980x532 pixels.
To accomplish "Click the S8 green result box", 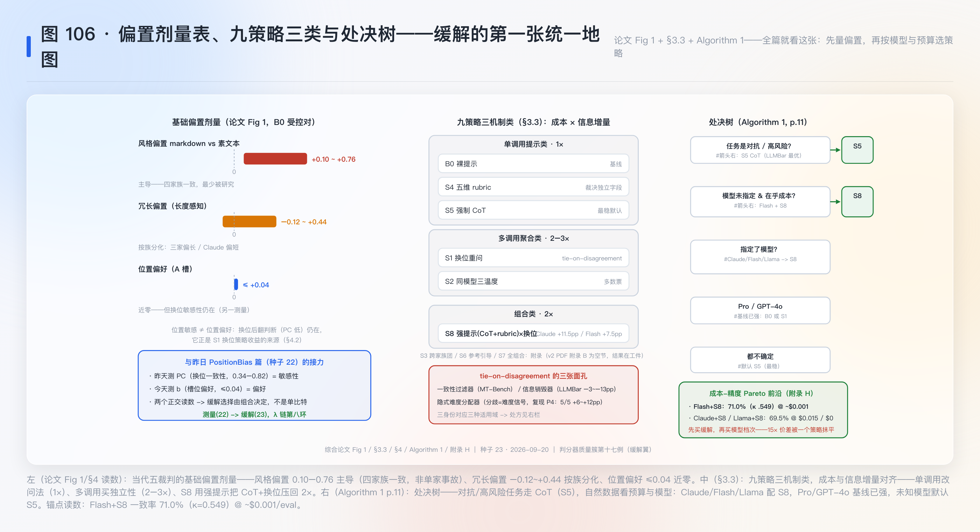I will click(857, 202).
